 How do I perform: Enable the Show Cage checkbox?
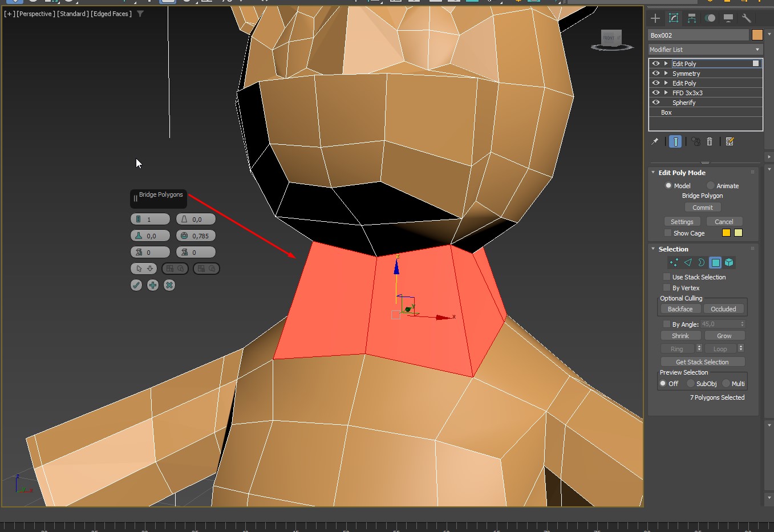pos(667,233)
